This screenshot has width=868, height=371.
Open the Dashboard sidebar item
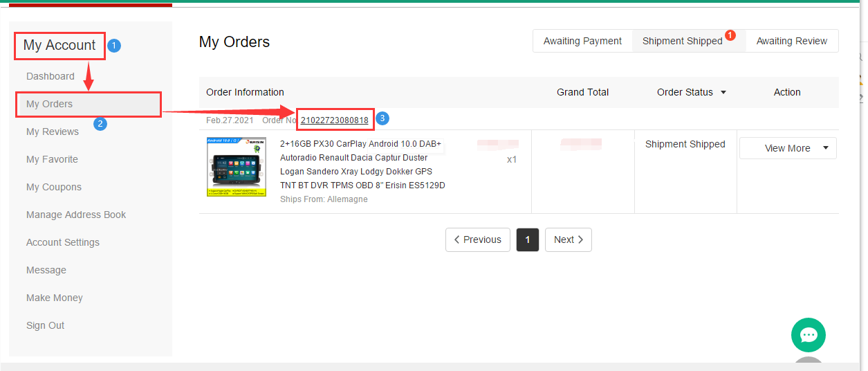50,76
